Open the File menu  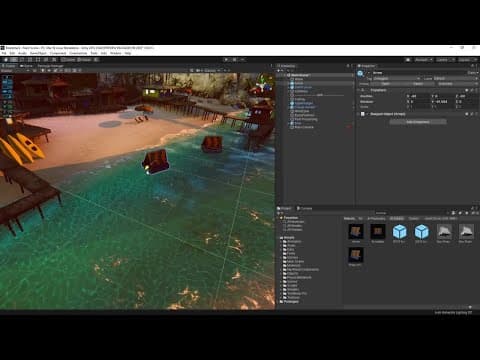coord(4,53)
